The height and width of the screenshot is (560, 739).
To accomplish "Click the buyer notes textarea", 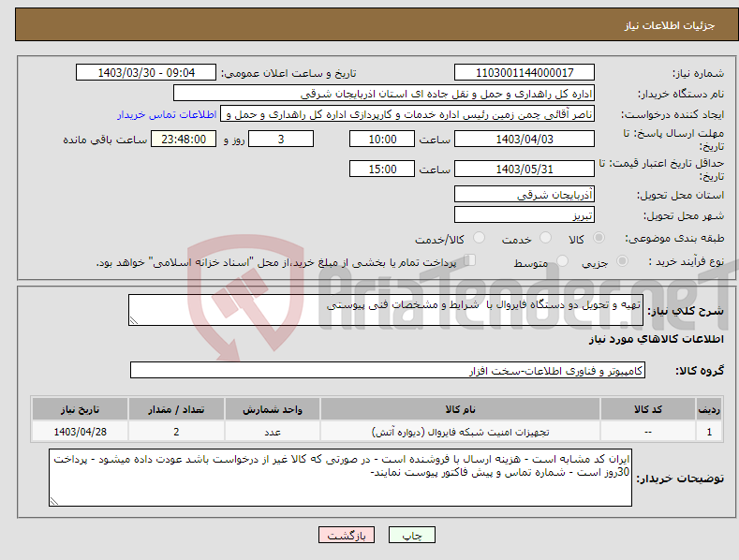I will (x=340, y=478).
